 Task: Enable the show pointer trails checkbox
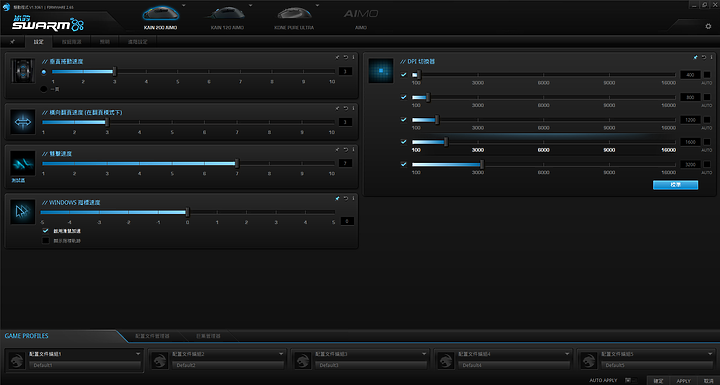click(x=45, y=240)
